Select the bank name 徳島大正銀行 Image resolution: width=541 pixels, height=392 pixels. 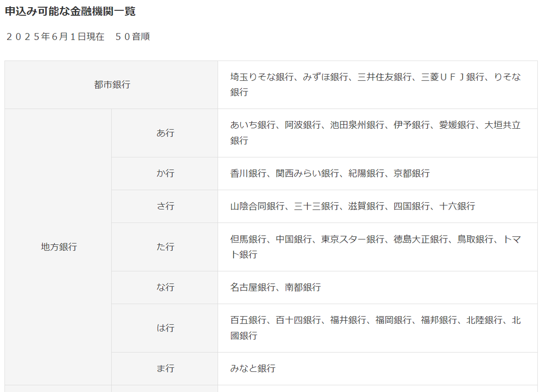click(421, 239)
